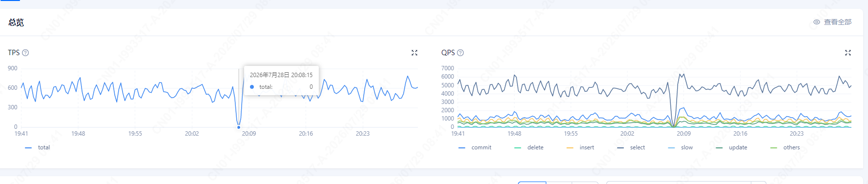Toggle the others series in QPS legend
This screenshot has width=868, height=184.
tap(785, 147)
